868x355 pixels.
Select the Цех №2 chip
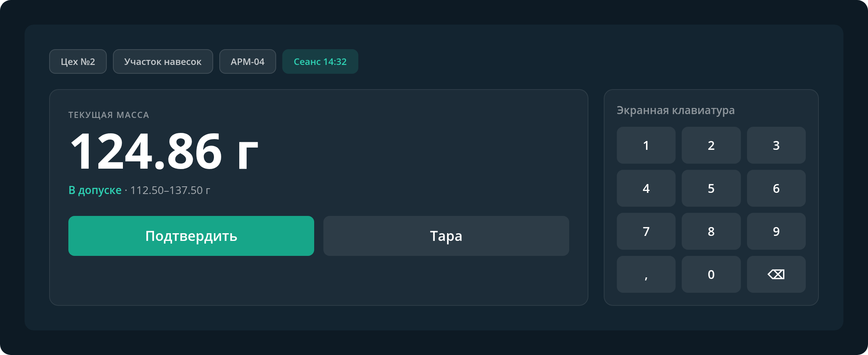click(78, 61)
